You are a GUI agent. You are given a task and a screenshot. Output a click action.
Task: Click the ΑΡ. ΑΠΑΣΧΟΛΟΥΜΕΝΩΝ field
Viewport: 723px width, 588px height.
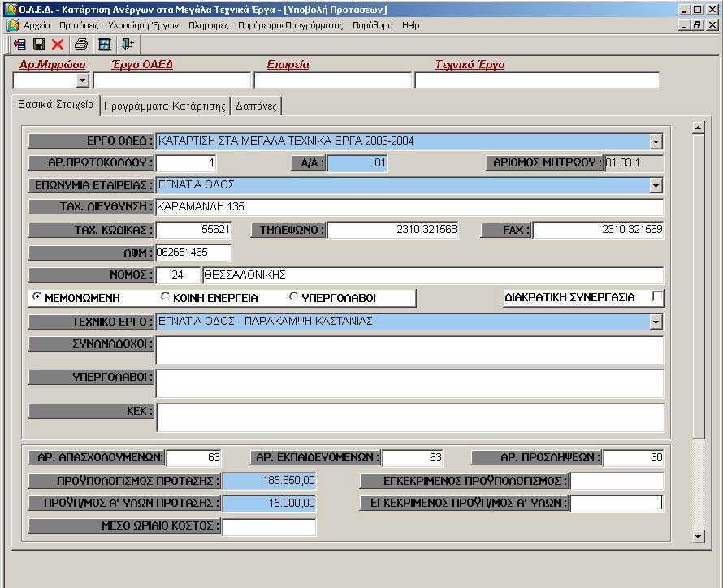(x=193, y=457)
